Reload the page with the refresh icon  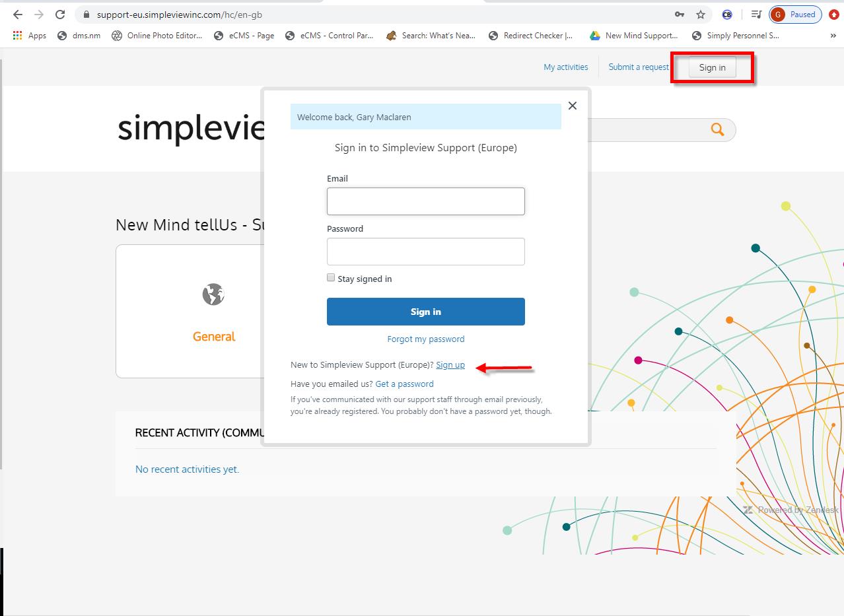(60, 15)
